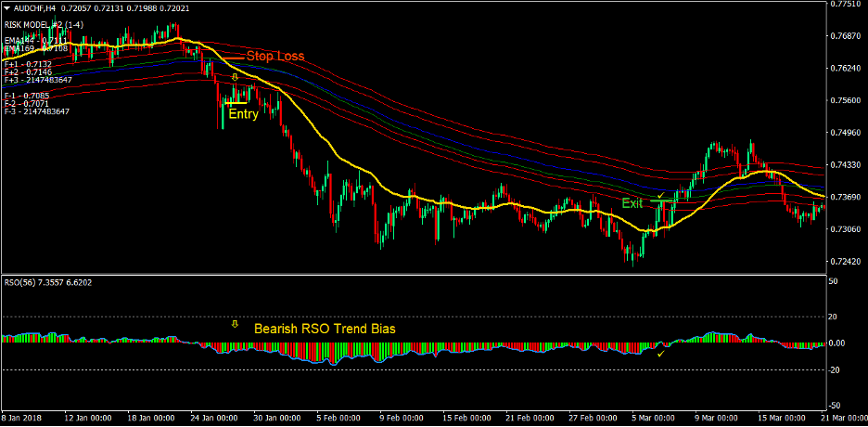Select the "F-2 - 0.7071" label
Image resolution: width=868 pixels, height=427 pixels.
click(26, 104)
